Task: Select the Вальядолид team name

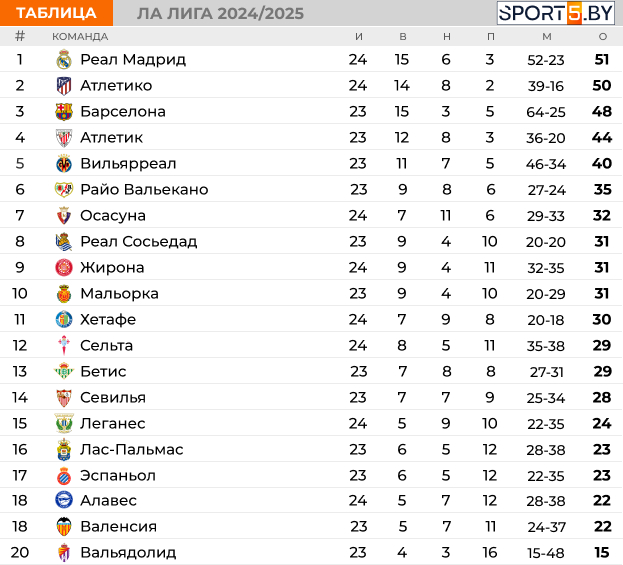Action: coord(128,553)
